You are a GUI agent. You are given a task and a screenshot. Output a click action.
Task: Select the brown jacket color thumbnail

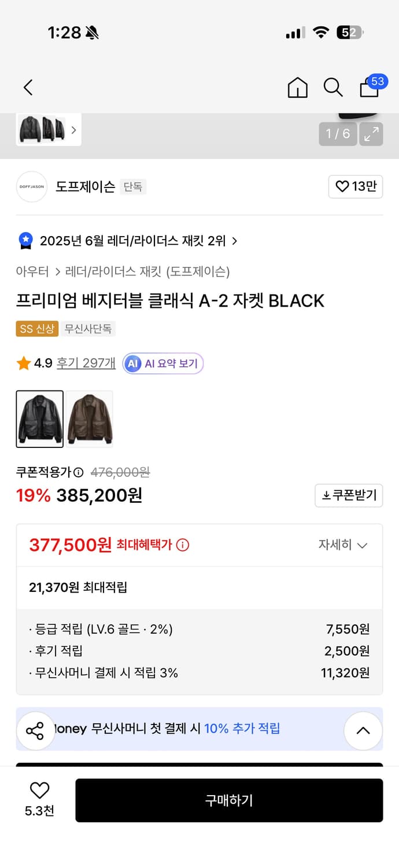[90, 418]
